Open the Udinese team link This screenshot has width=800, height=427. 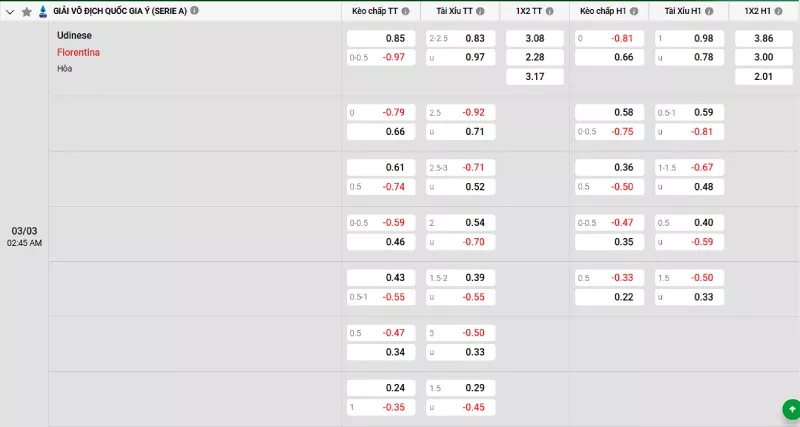[75, 35]
